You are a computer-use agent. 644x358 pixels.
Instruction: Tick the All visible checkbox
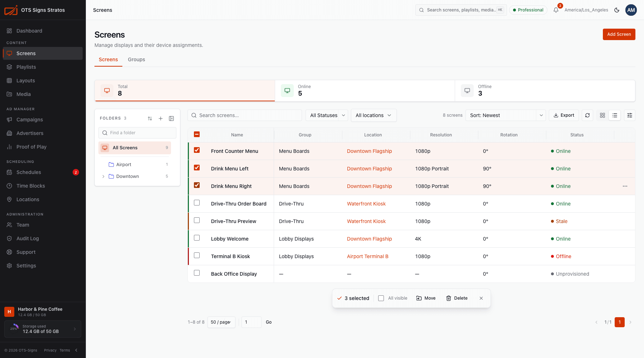381,298
